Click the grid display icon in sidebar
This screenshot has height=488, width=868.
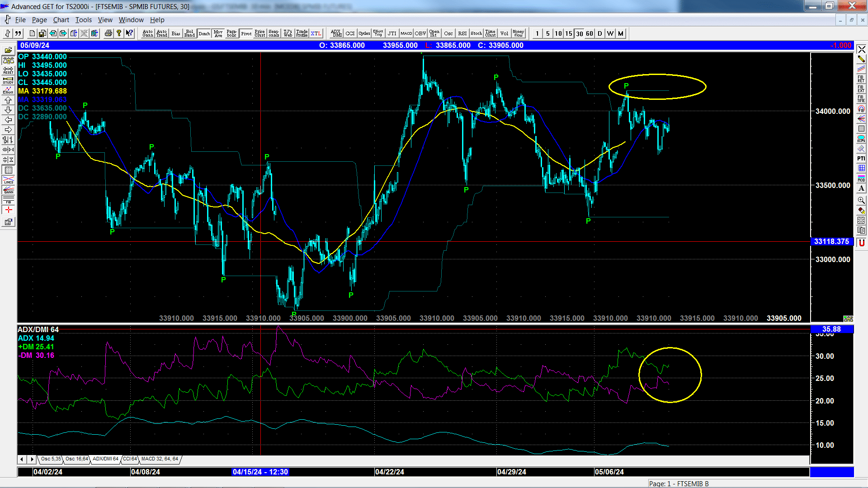[x=8, y=170]
